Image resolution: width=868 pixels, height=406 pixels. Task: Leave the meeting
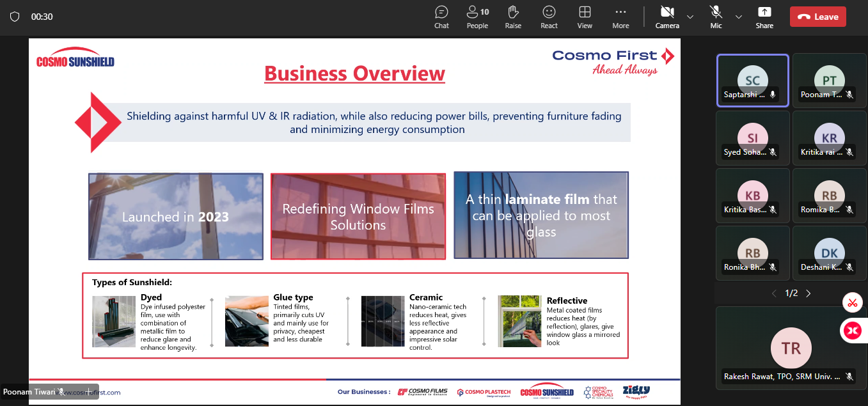(818, 17)
